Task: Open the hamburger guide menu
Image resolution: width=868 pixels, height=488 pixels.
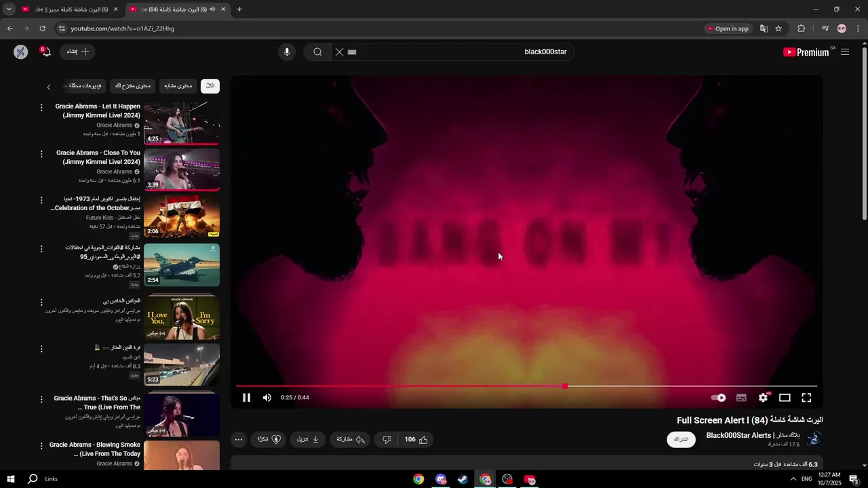Action: [x=845, y=52]
